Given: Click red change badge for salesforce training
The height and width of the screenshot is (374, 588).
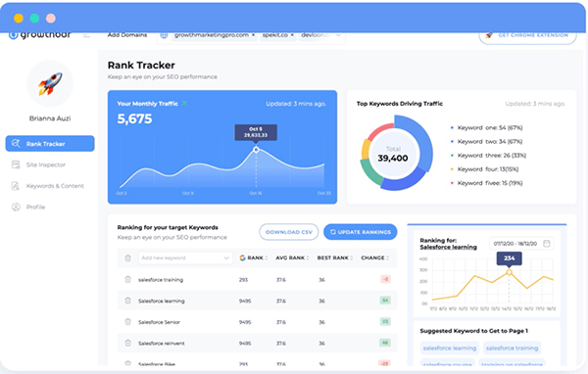Looking at the screenshot, I should pos(385,279).
